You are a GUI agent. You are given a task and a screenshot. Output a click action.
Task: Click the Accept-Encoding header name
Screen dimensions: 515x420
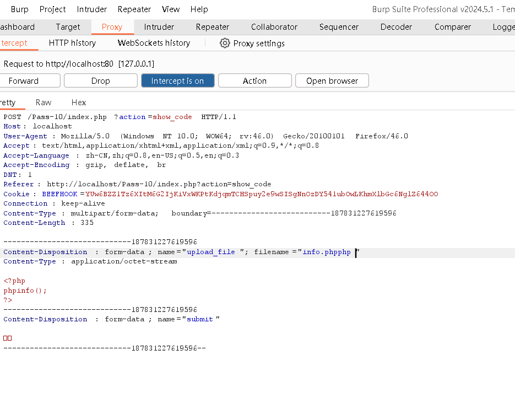(x=36, y=165)
